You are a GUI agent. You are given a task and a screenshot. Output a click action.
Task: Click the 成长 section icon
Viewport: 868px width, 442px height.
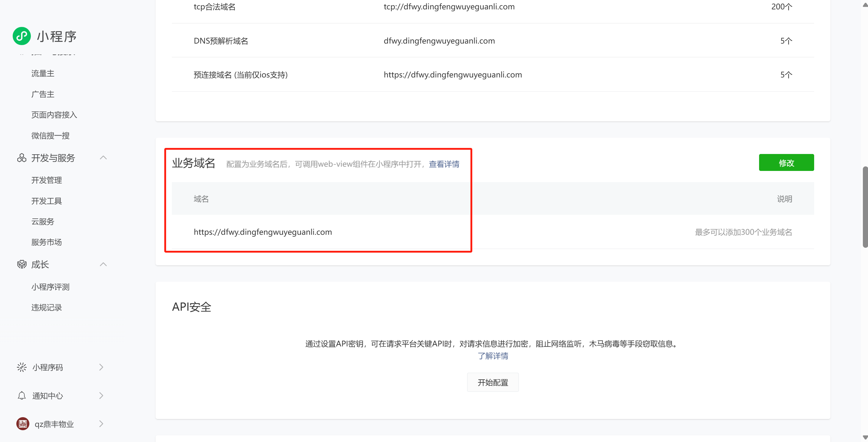coord(21,264)
